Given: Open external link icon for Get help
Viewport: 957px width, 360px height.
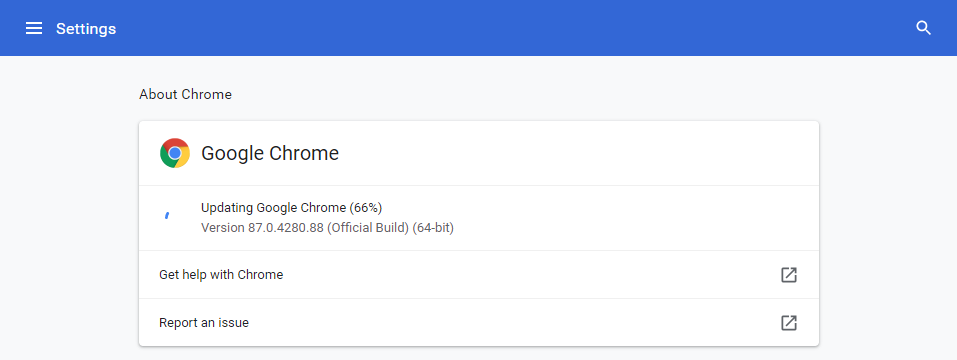Looking at the screenshot, I should point(789,275).
